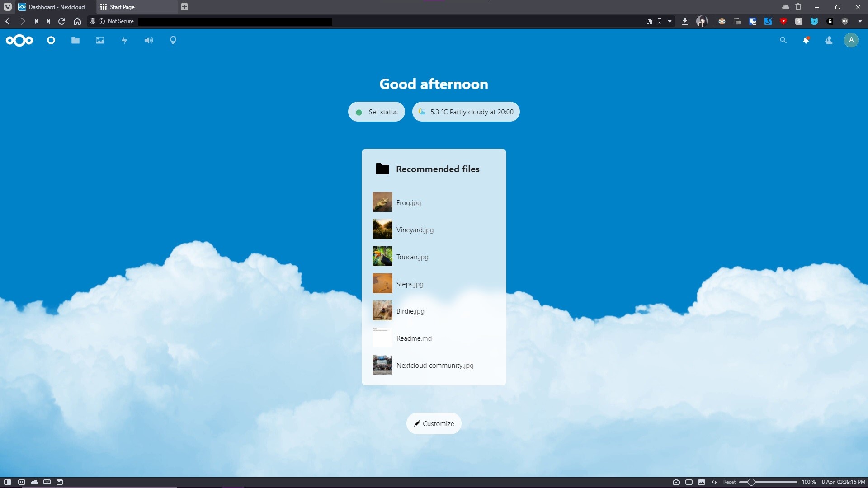Open Vineyard.jpg file link
The image size is (868, 488).
(x=415, y=230)
